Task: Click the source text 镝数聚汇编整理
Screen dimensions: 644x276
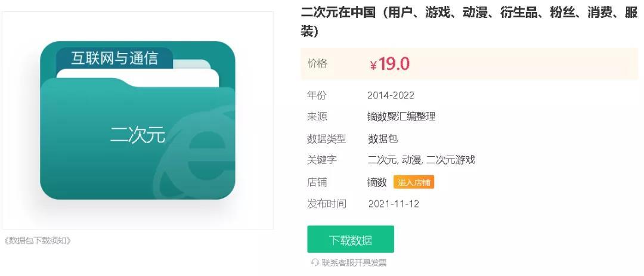Action: coord(401,117)
